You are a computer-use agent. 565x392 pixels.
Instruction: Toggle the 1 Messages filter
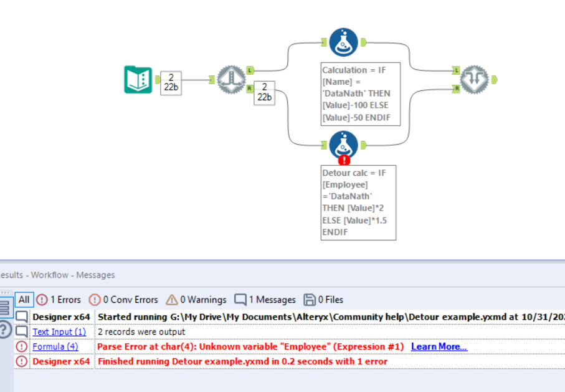click(264, 299)
